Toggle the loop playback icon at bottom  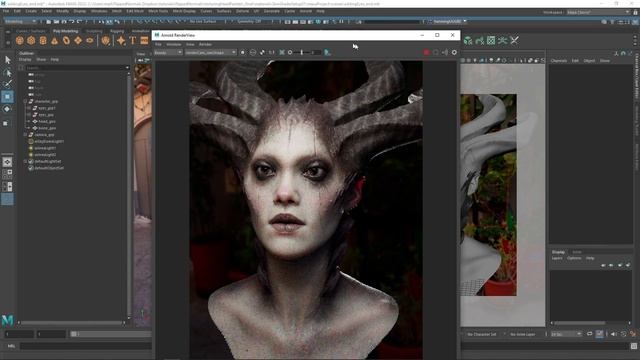point(589,334)
